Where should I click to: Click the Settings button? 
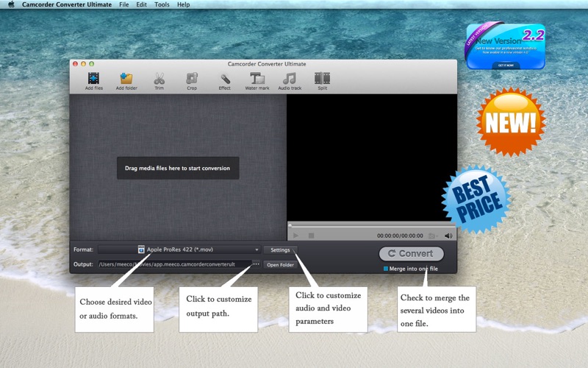coord(280,250)
